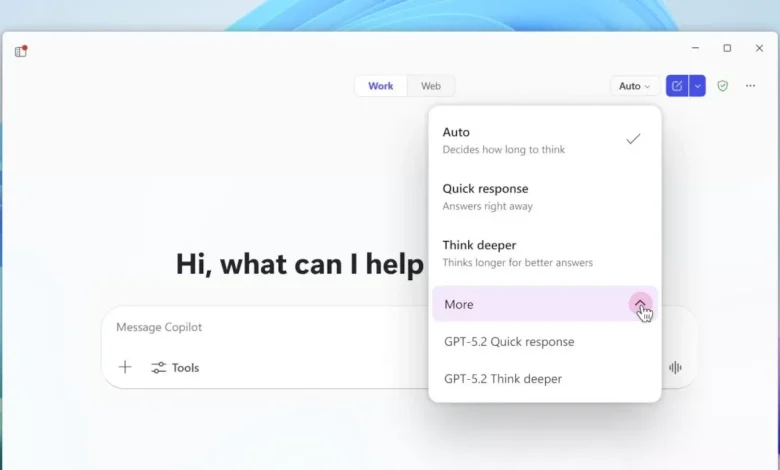Open the new chat options dropdown arrow
The height and width of the screenshot is (470, 780).
697,86
